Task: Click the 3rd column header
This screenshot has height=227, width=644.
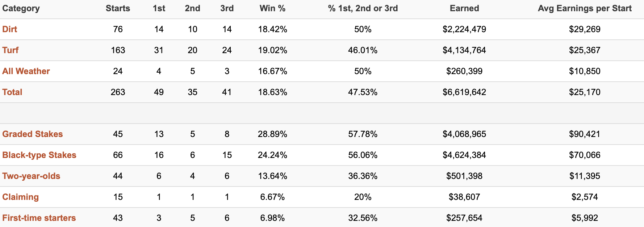Action: (x=227, y=8)
